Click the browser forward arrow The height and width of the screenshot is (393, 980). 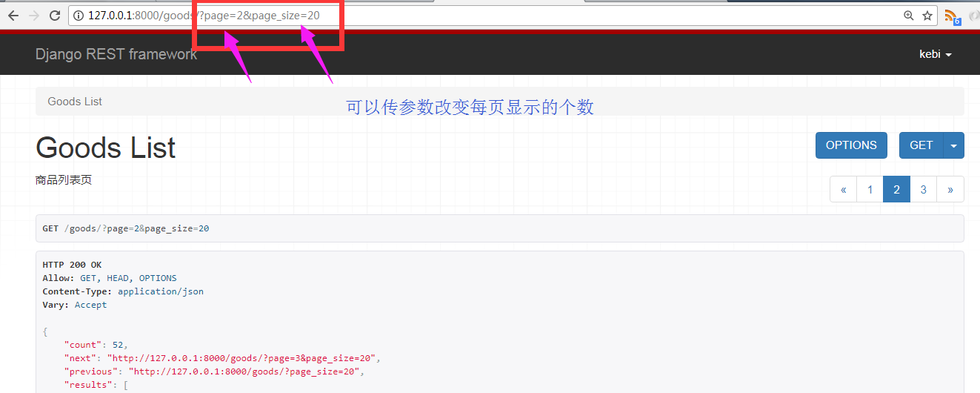(x=33, y=15)
